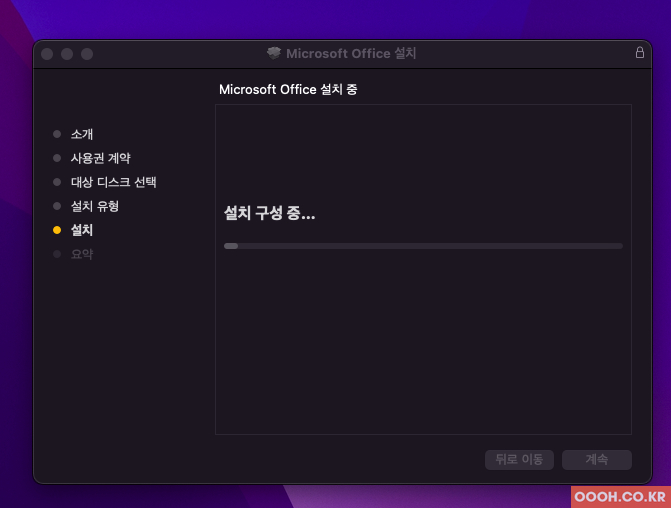Click the 계속 button
The image size is (671, 508).
[x=597, y=460]
